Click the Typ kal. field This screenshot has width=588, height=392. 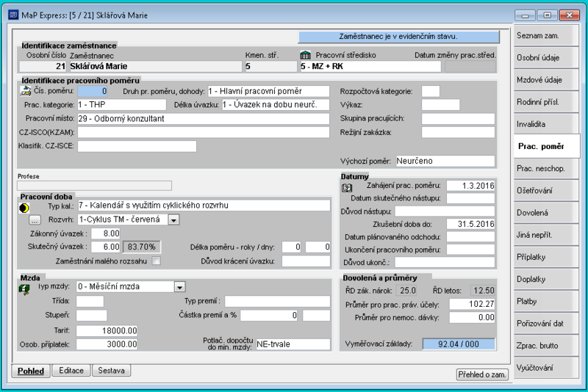click(x=204, y=205)
